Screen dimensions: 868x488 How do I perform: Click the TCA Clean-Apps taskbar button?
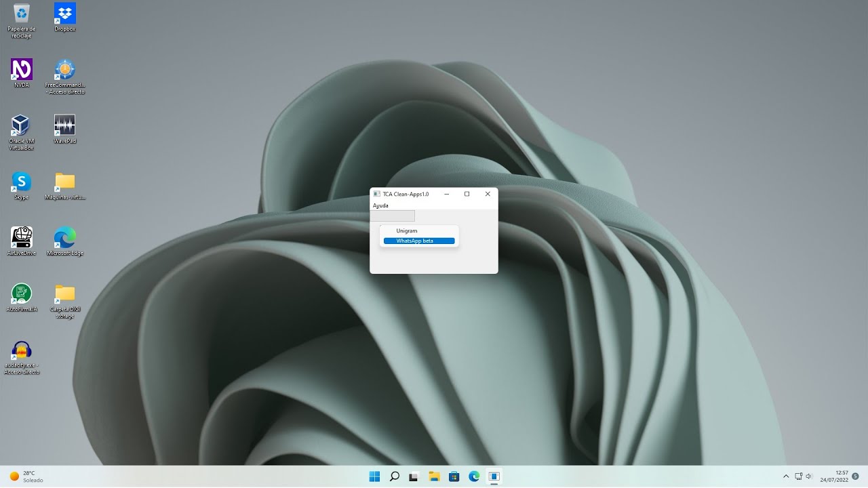[494, 476]
